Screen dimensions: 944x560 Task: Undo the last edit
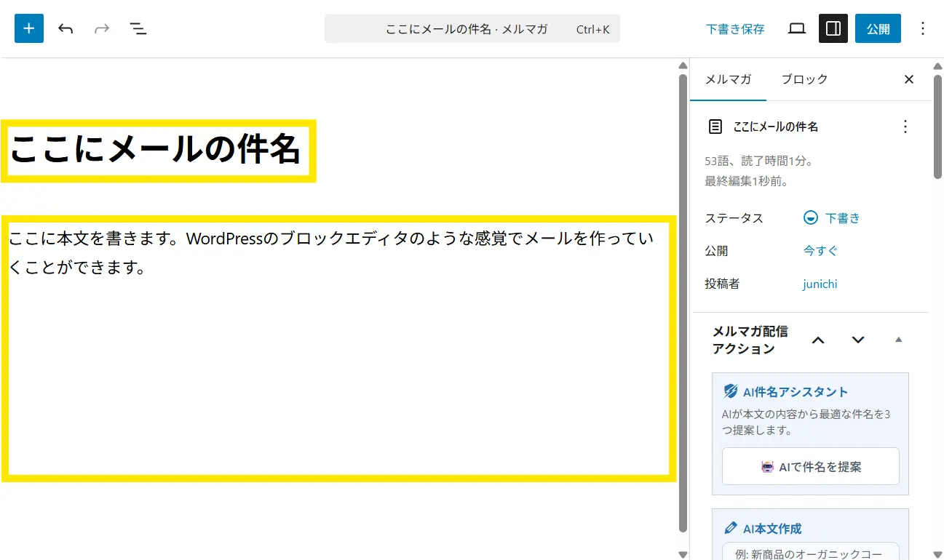click(x=66, y=28)
